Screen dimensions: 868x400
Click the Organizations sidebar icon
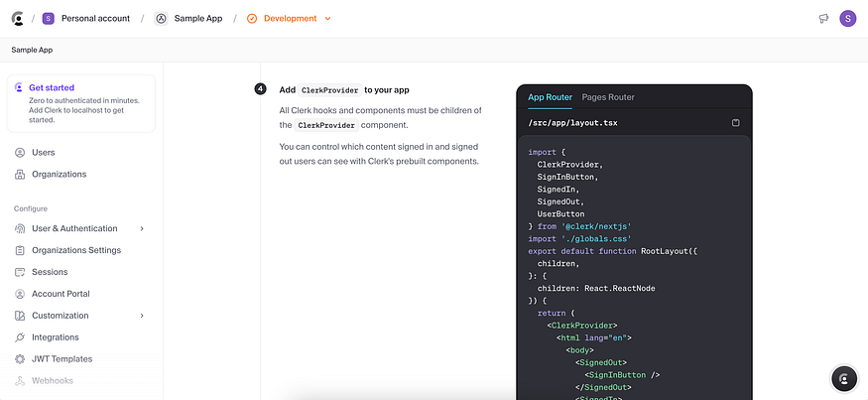(x=20, y=174)
